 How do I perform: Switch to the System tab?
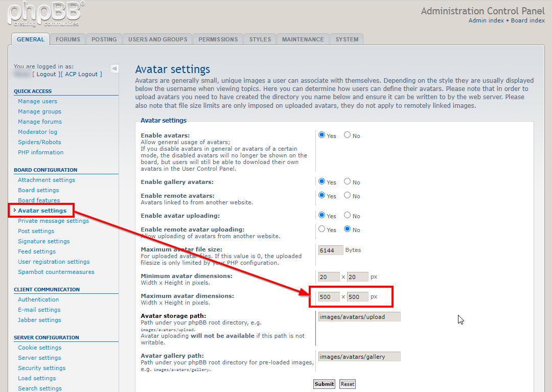(347, 39)
